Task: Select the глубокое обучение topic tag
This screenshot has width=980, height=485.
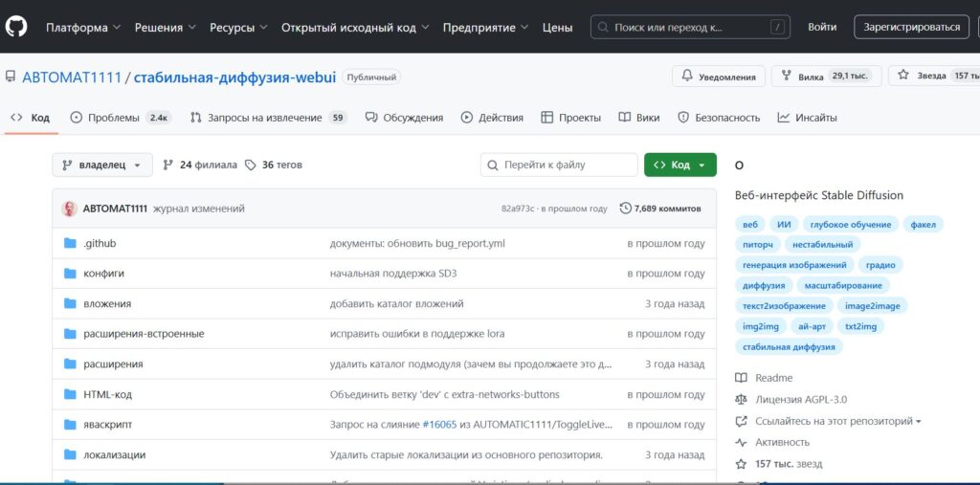Action: pyautogui.click(x=850, y=225)
